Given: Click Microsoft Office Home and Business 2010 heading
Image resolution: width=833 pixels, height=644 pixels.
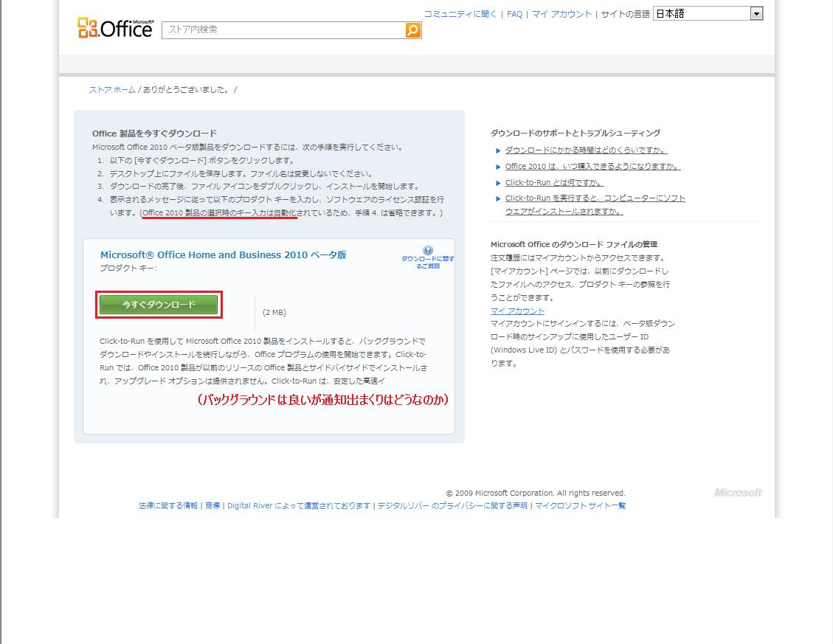Looking at the screenshot, I should [223, 255].
